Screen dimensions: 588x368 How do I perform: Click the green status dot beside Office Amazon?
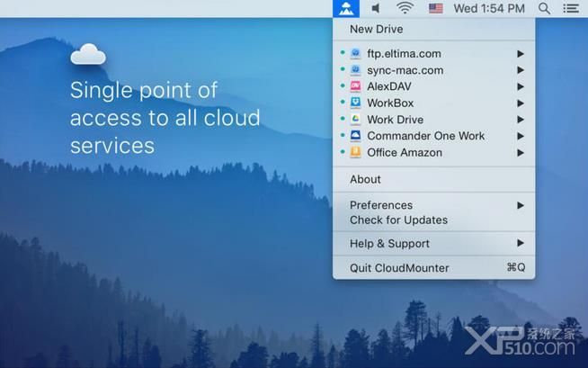click(x=343, y=152)
